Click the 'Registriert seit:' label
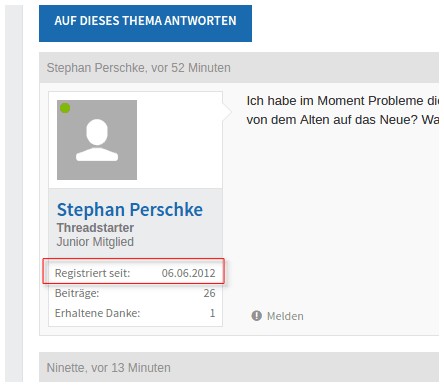The image size is (444, 387). (x=92, y=273)
